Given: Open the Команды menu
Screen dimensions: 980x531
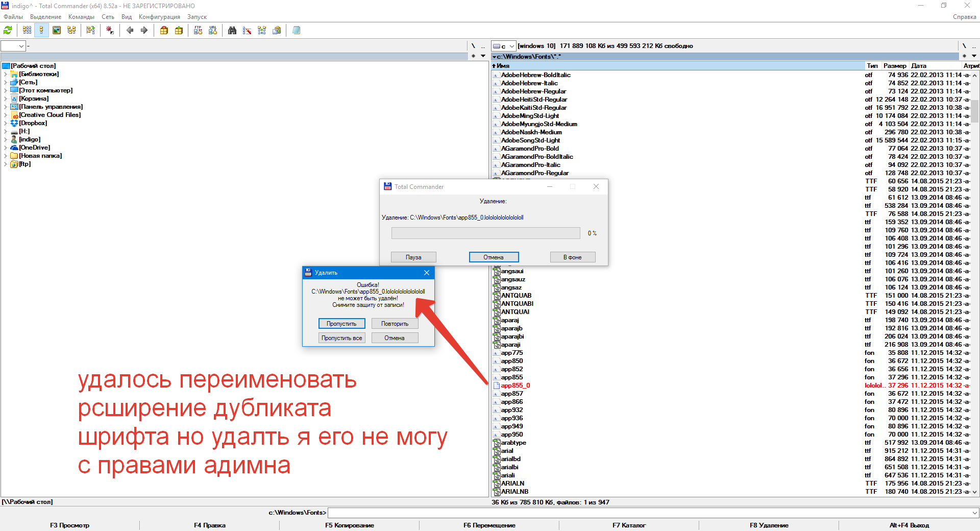Looking at the screenshot, I should pyautogui.click(x=82, y=17).
